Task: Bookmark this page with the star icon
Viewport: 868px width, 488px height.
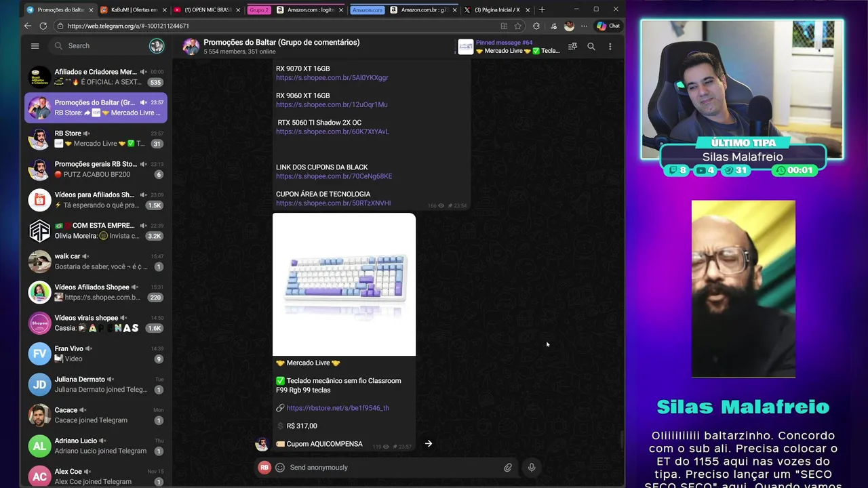Action: (518, 26)
